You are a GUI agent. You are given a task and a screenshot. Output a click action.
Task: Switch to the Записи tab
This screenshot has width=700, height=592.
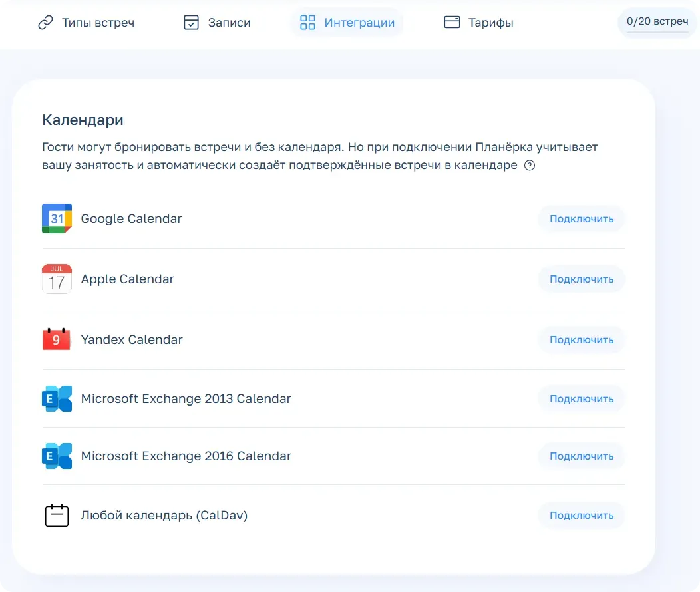pyautogui.click(x=229, y=23)
